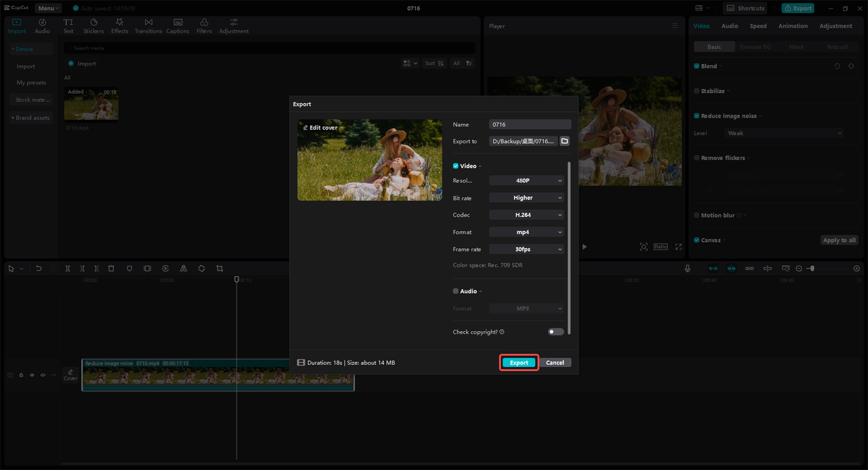The image size is (868, 470).
Task: Switch to the Speed tab
Action: pyautogui.click(x=758, y=26)
